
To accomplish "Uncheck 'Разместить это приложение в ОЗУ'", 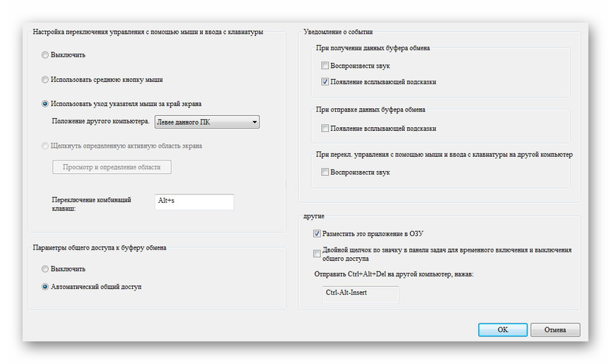I will point(317,233).
